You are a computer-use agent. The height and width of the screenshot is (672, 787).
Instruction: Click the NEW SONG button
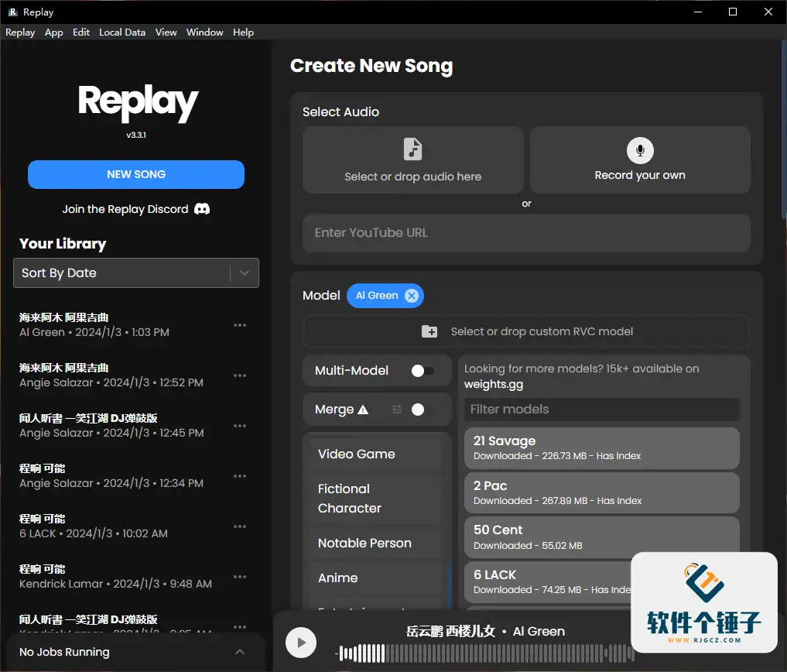tap(136, 174)
